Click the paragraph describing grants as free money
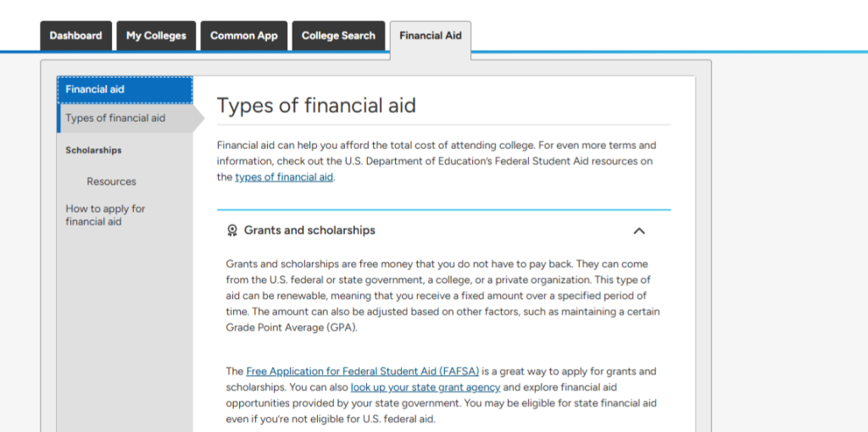The height and width of the screenshot is (432, 868). tap(442, 296)
